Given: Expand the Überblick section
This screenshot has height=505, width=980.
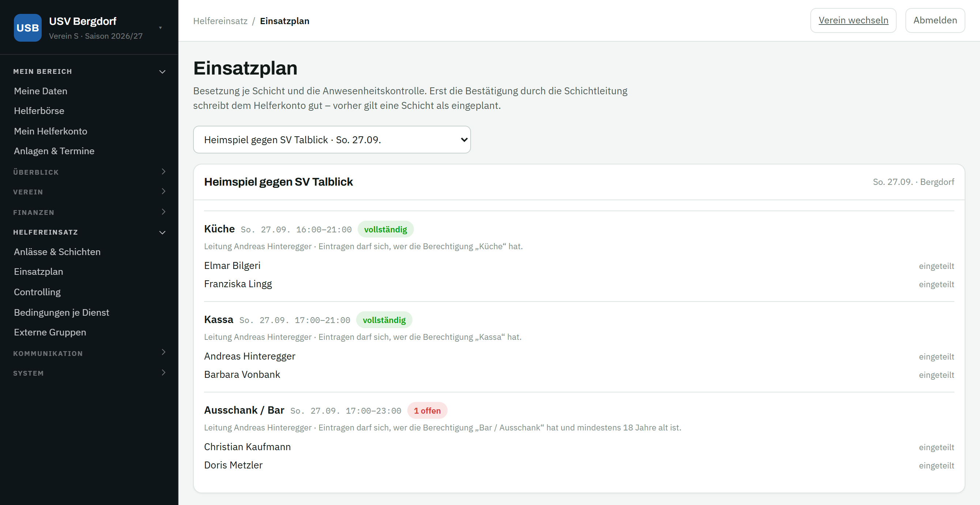Looking at the screenshot, I should point(163,171).
